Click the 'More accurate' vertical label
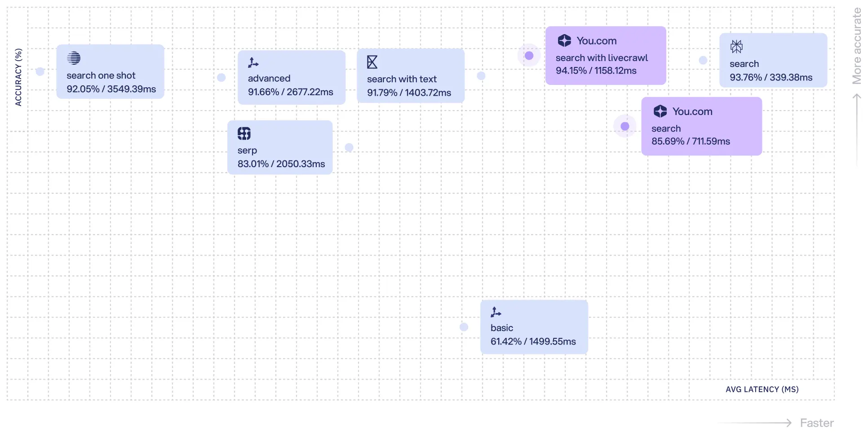This screenshot has width=868, height=434. pos(857,46)
